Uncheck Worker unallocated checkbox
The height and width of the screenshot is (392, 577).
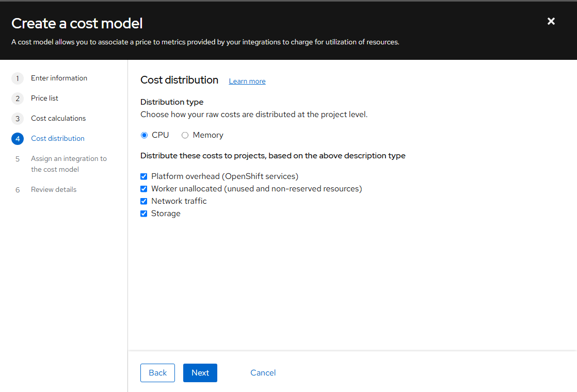click(144, 189)
